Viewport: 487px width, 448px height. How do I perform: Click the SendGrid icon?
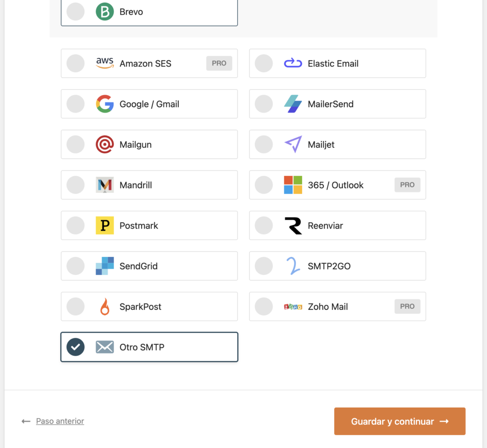point(105,266)
